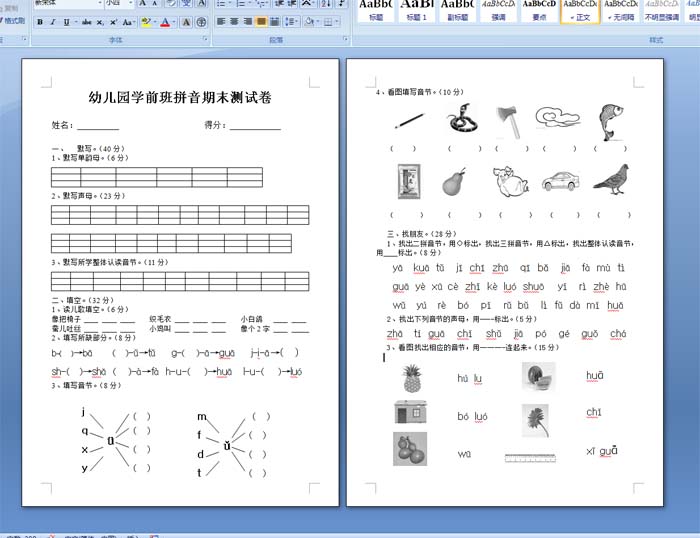Apply 正文 normal style
The width and height of the screenshot is (700, 538).
pyautogui.click(x=580, y=11)
